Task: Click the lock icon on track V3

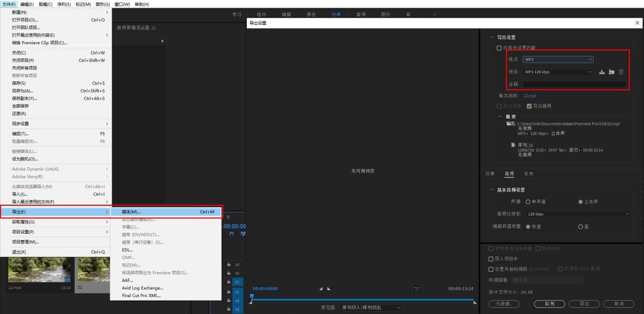Action: (229, 264)
